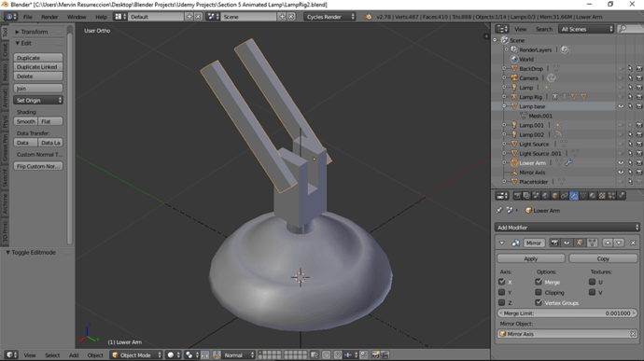Remove Mirror modifier with X icon
Viewport: 644px width, 361px height.
[633, 243]
